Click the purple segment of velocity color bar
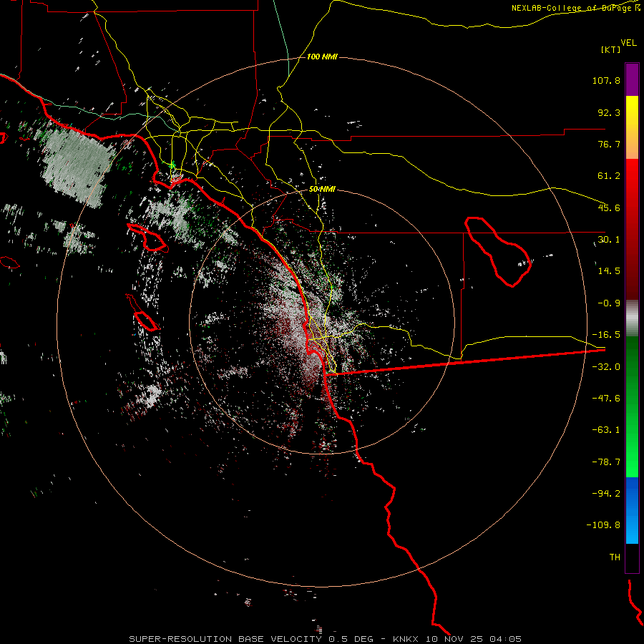The height and width of the screenshot is (644, 644). [632, 79]
